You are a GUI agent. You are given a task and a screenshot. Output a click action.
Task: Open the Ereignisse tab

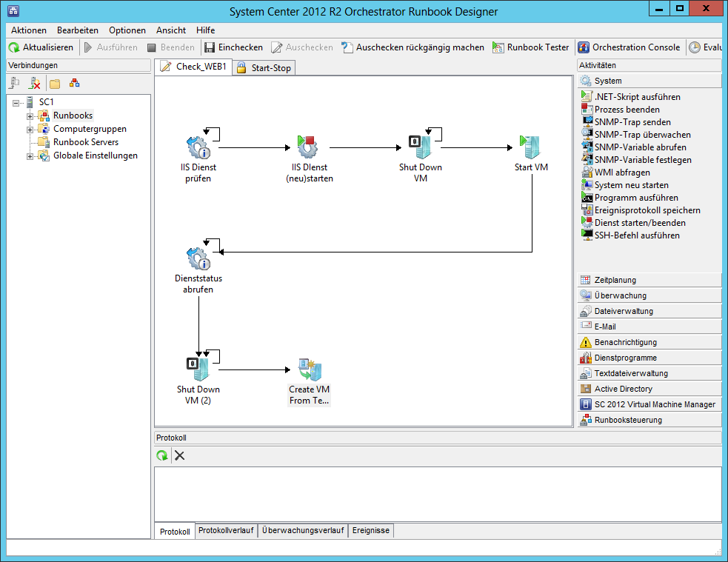[x=371, y=530]
